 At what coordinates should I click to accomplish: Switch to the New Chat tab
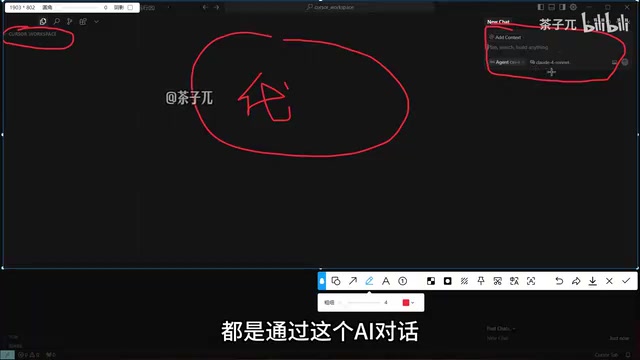point(498,22)
